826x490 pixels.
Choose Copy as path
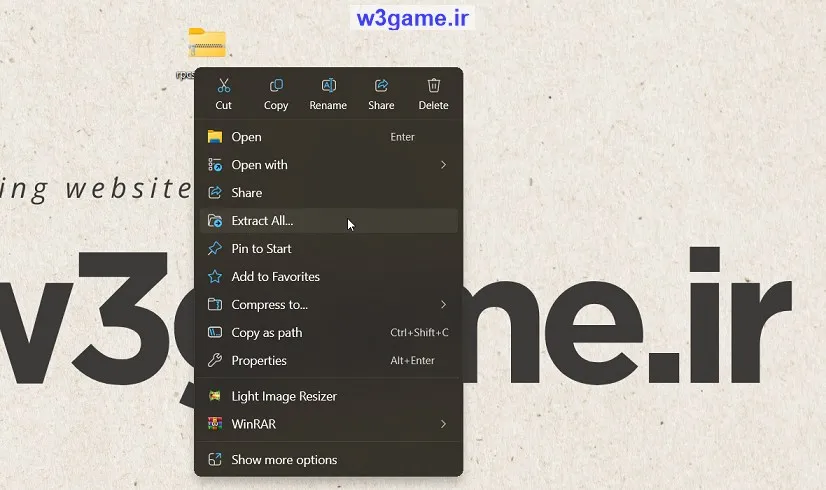click(329, 332)
